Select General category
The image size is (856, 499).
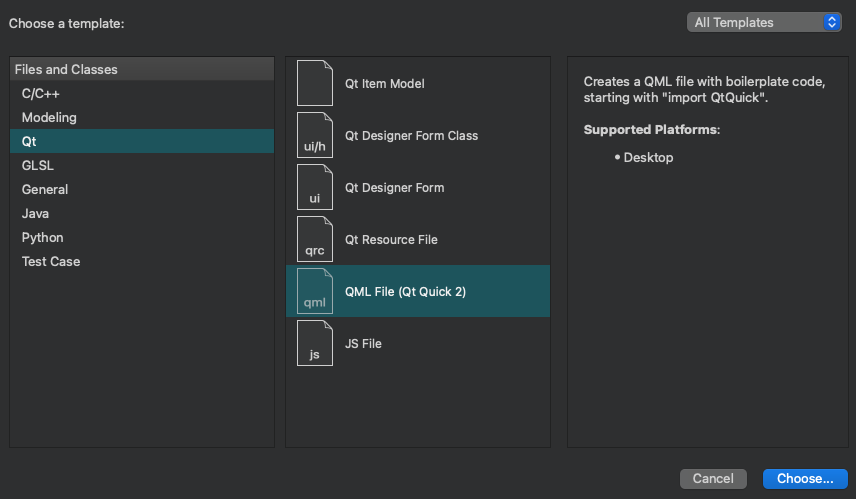pyautogui.click(x=142, y=189)
